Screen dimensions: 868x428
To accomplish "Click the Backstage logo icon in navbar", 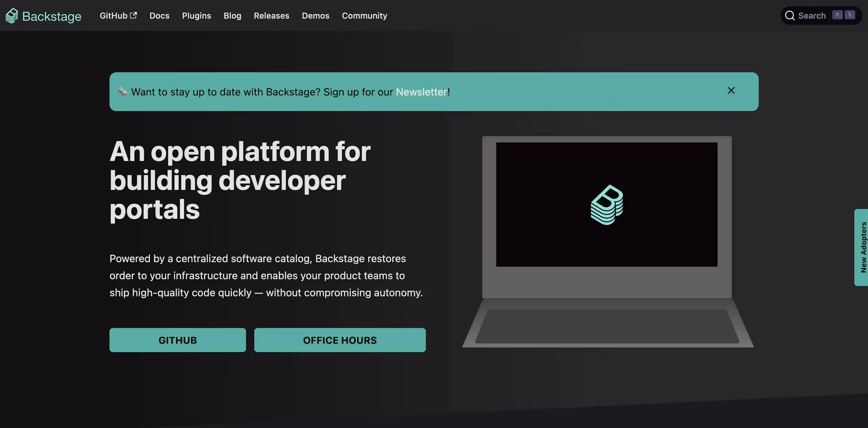I will [x=12, y=15].
